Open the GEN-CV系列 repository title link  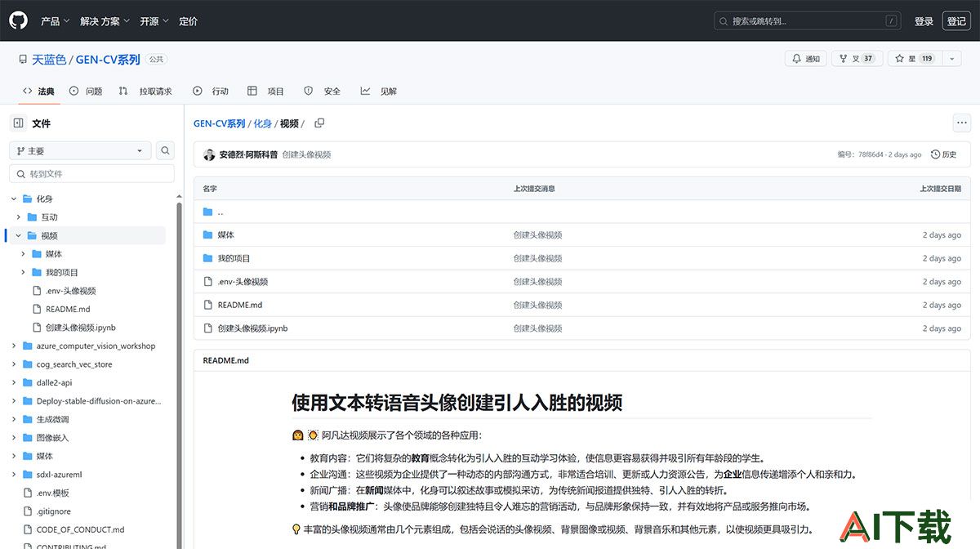click(108, 60)
